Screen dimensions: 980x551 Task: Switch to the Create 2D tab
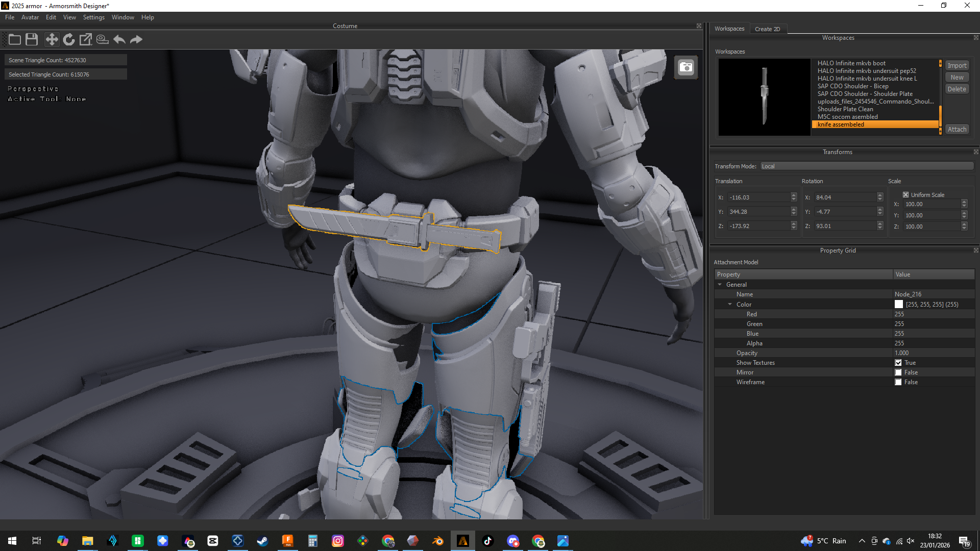[x=768, y=29]
